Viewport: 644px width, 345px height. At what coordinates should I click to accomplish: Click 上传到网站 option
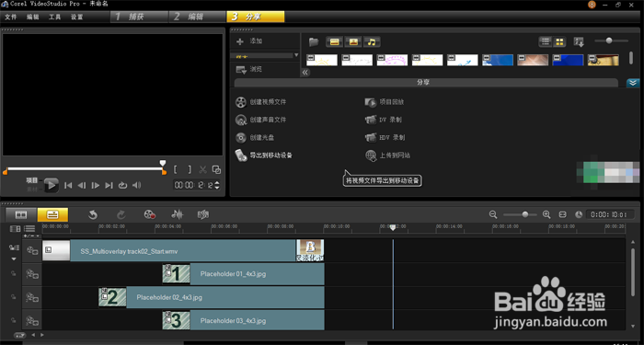tap(387, 155)
